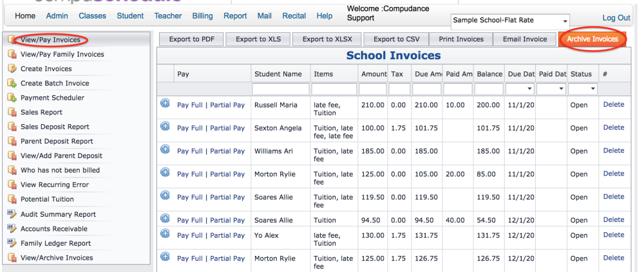This screenshot has width=644, height=272.
Task: Click the Balance filter field
Action: [x=489, y=89]
